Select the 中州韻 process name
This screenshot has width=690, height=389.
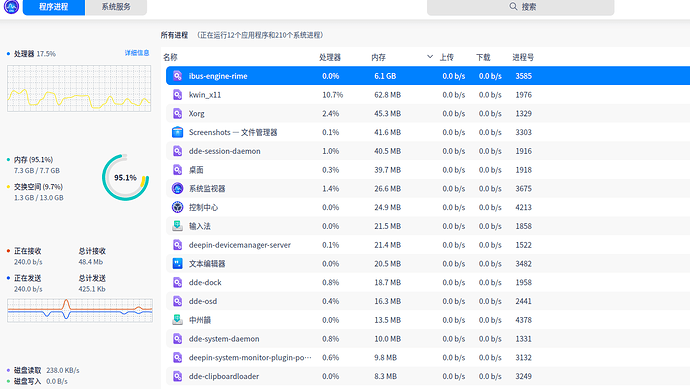(200, 320)
